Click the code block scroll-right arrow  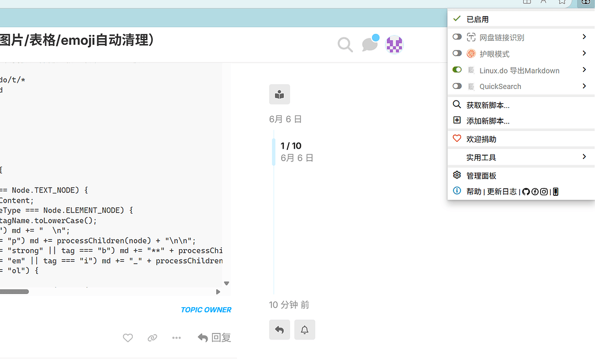(x=218, y=292)
